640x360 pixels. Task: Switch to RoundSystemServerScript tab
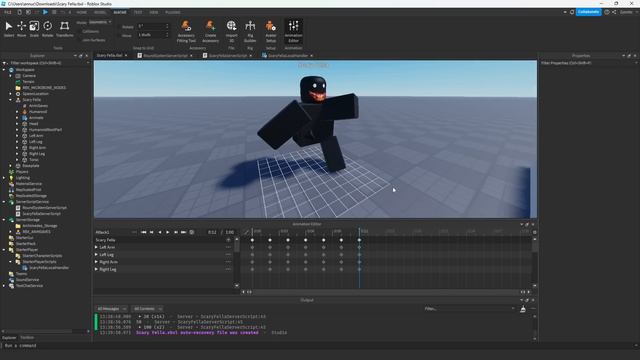click(165, 56)
